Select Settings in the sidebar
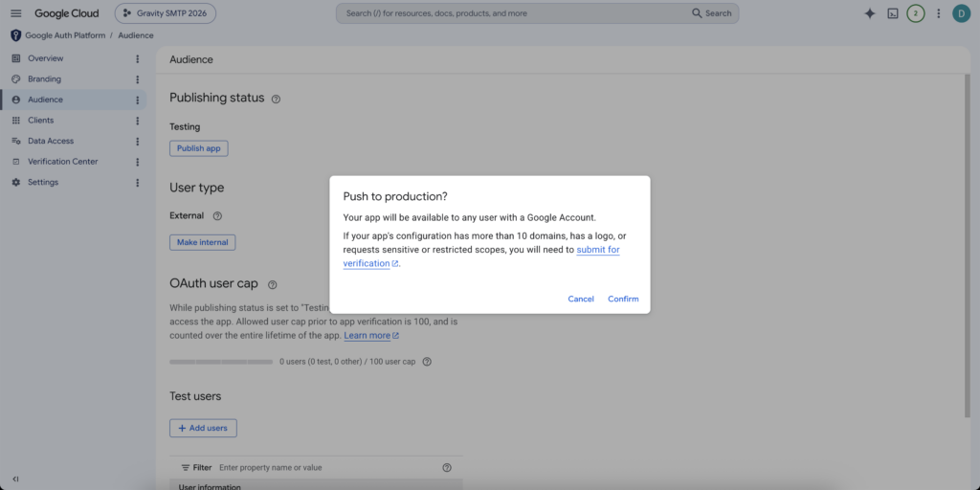 coord(43,182)
